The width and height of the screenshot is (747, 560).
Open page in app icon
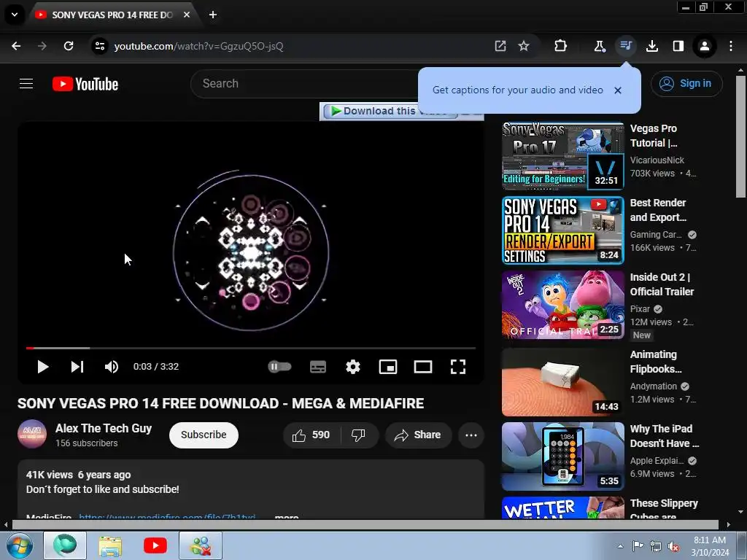(x=500, y=46)
